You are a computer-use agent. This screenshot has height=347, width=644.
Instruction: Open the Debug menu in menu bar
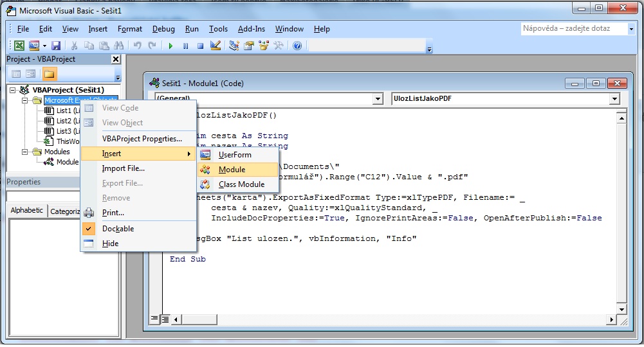(x=163, y=29)
